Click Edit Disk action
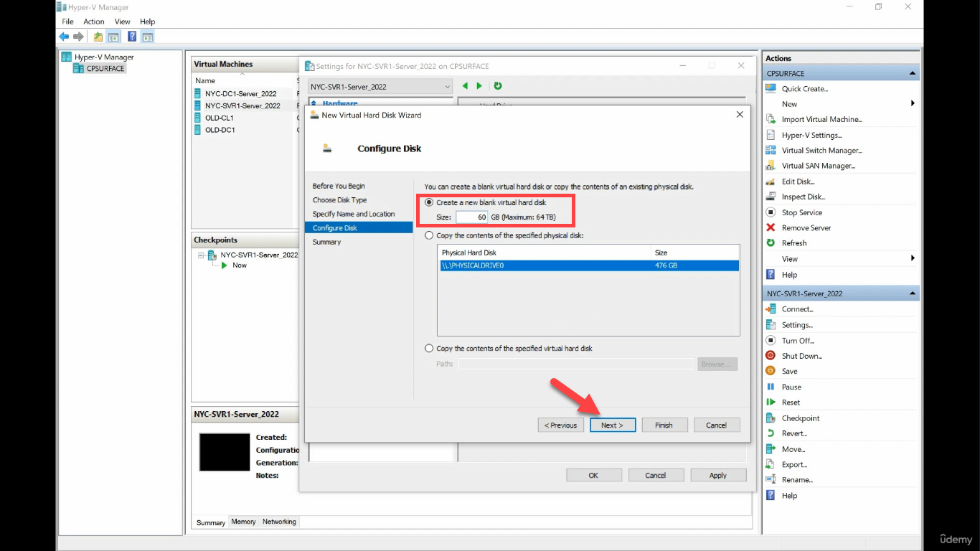Viewport: 980px width, 551px height. point(798,182)
